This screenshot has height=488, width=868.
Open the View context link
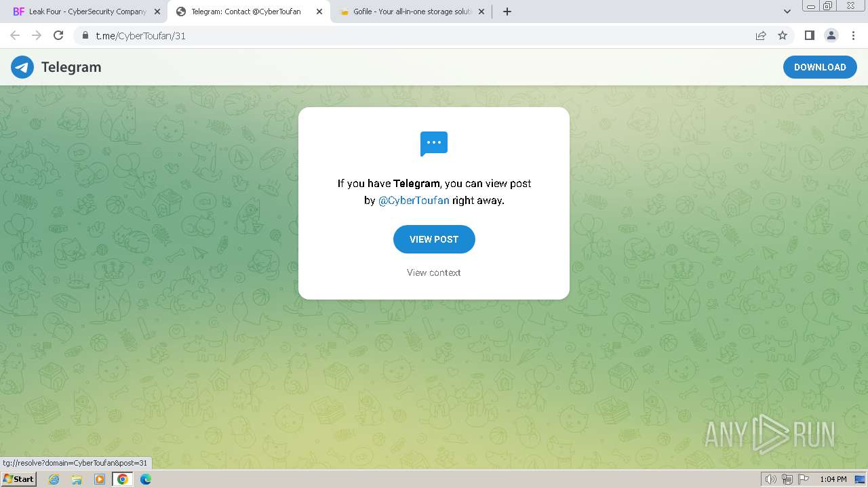coord(434,272)
